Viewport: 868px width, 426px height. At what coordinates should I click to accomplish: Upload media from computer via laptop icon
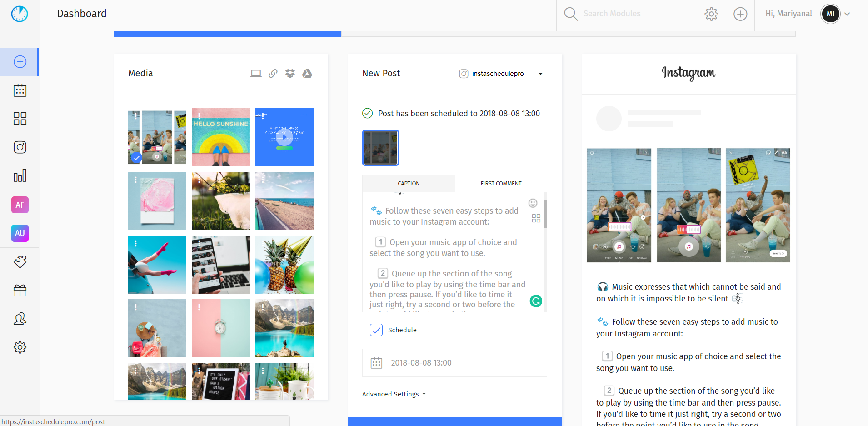[x=256, y=73]
